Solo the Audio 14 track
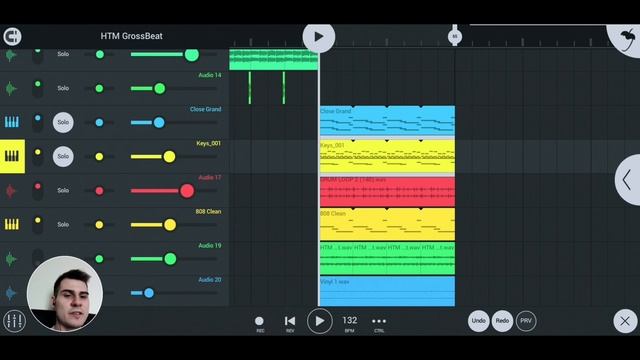The image size is (640, 360). (x=63, y=88)
